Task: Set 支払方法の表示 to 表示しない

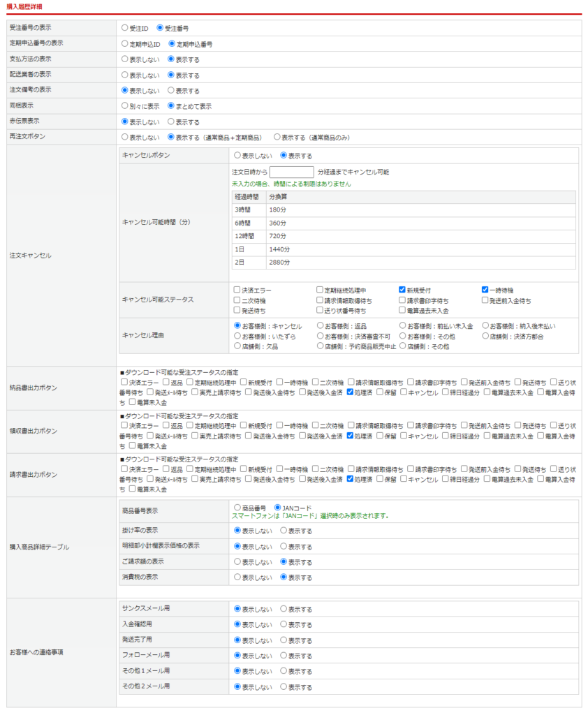Action: pyautogui.click(x=125, y=59)
